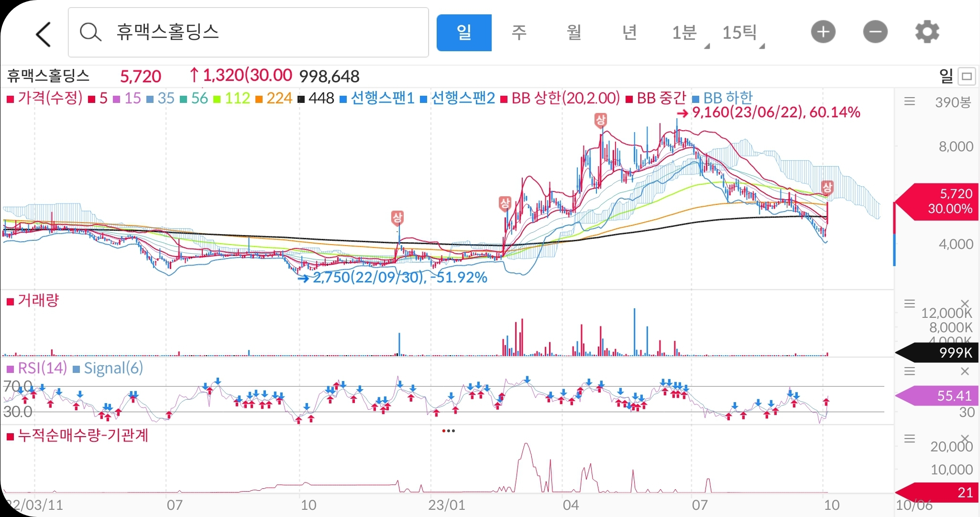Tap the 224 moving average legend
This screenshot has height=517, width=980.
274,98
